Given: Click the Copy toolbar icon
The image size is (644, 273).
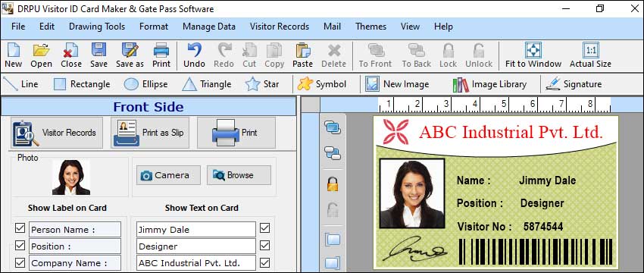Looking at the screenshot, I should (274, 55).
